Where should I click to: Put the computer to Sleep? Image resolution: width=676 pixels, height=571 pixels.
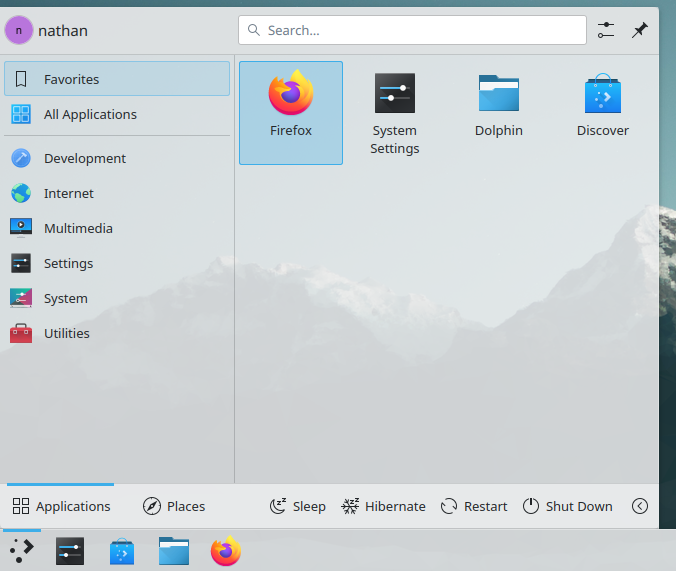pyautogui.click(x=297, y=506)
